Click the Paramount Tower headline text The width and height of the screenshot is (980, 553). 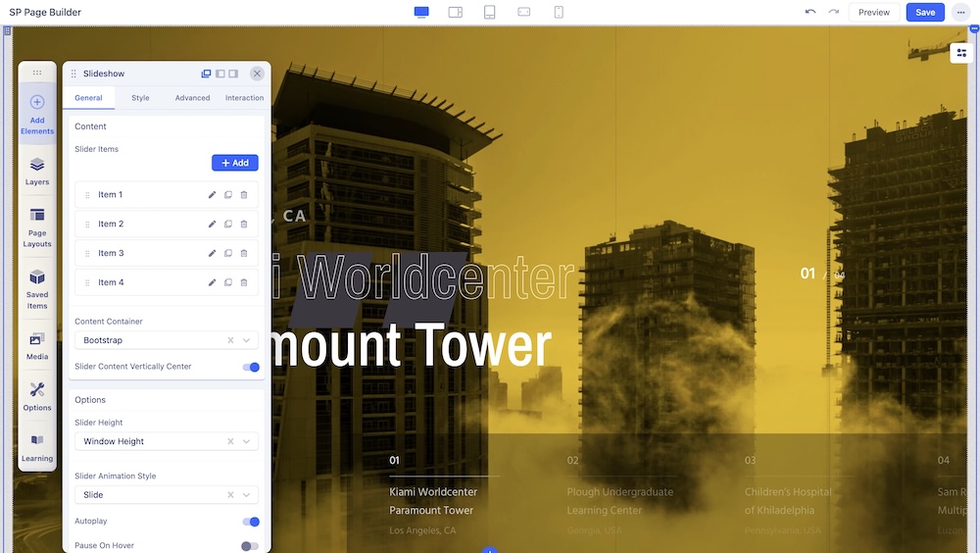[413, 345]
